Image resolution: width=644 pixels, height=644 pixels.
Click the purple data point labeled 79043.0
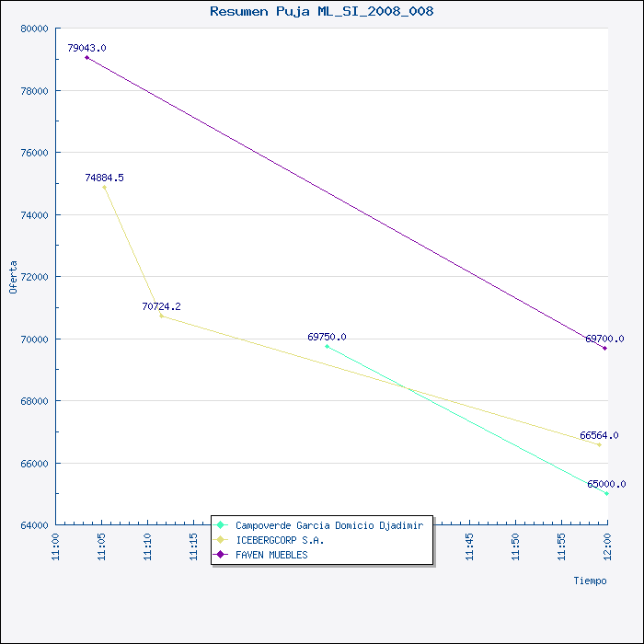pyautogui.click(x=86, y=57)
